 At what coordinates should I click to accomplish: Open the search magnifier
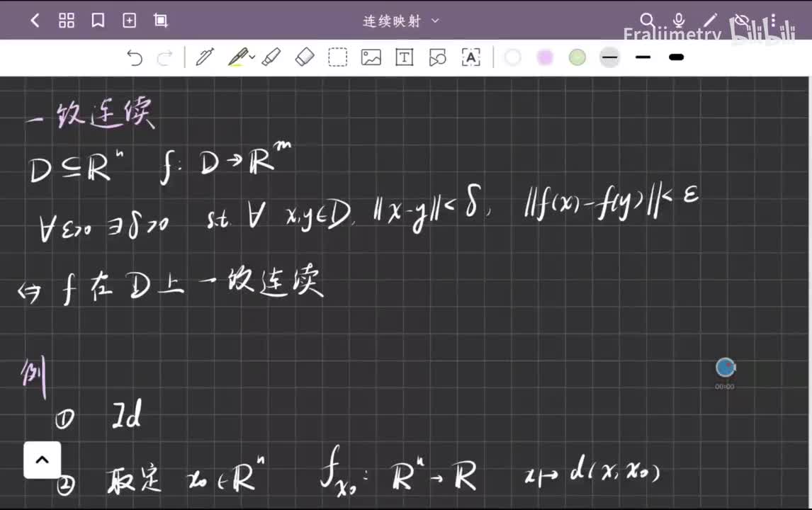647,21
